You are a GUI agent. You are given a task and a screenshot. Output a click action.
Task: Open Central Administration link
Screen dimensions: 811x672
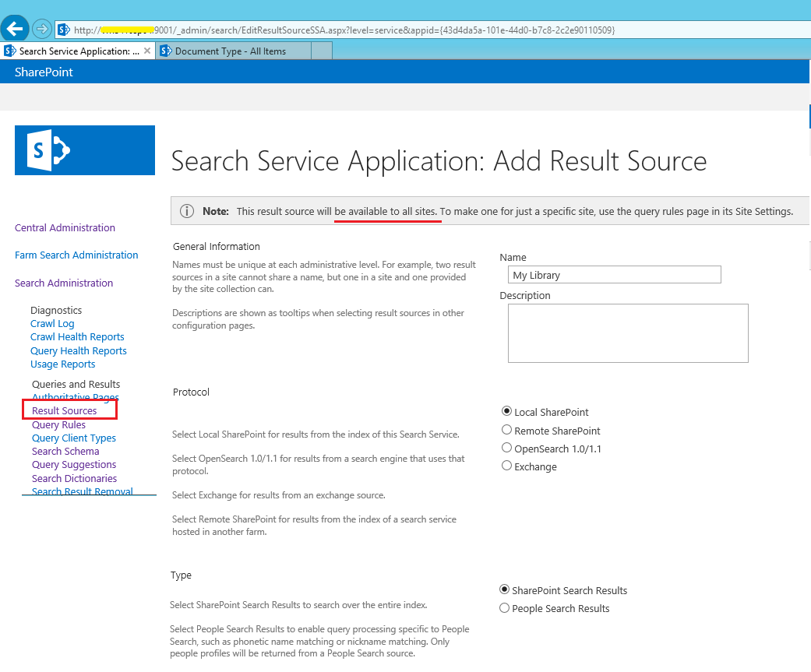[65, 228]
